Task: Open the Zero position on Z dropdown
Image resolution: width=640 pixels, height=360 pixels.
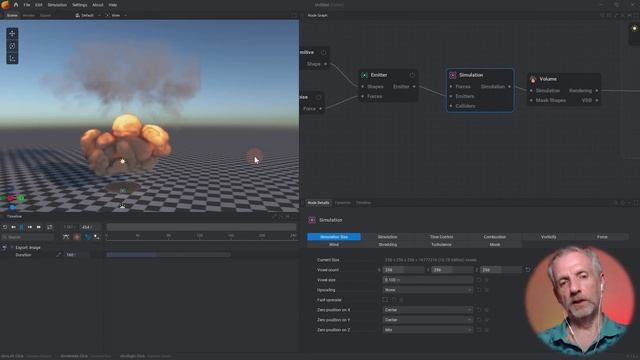Action: pyautogui.click(x=428, y=330)
